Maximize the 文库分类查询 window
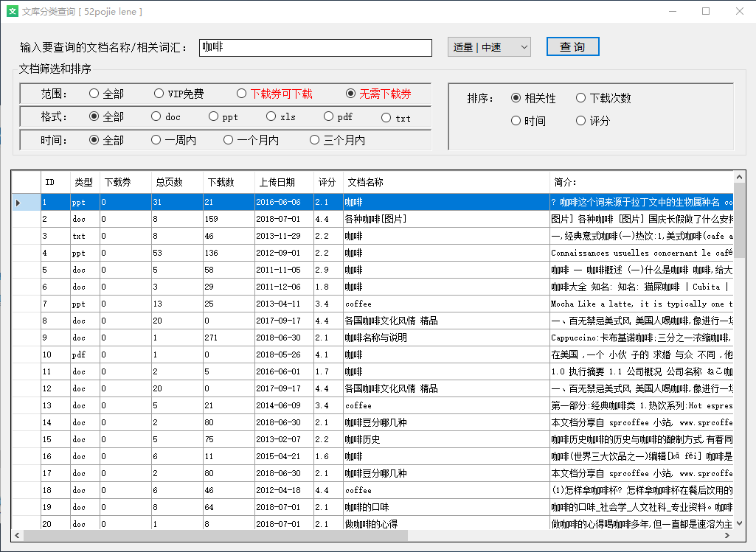Viewport: 756px width, 552px height. [706, 11]
